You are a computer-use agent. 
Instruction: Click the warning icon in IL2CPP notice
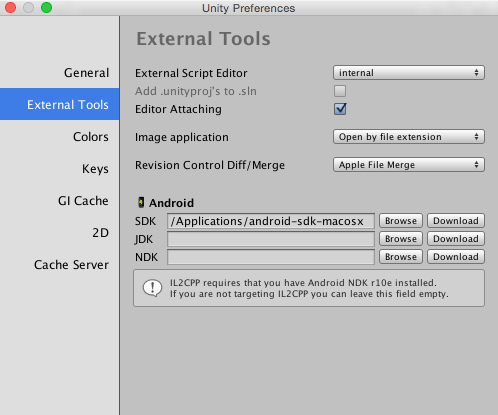[152, 288]
